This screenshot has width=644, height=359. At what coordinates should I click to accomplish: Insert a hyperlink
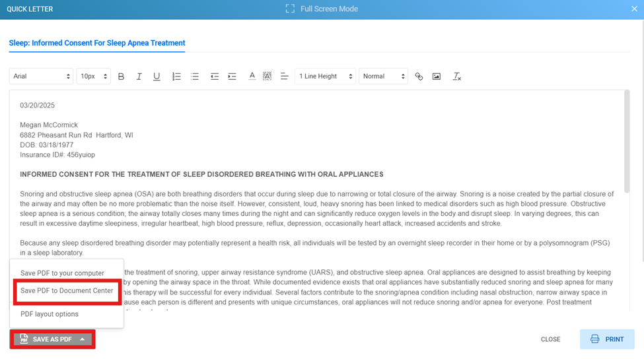[x=419, y=77]
